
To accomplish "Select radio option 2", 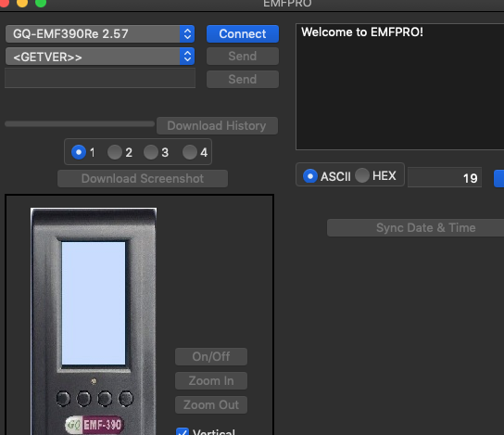I will tap(115, 152).
